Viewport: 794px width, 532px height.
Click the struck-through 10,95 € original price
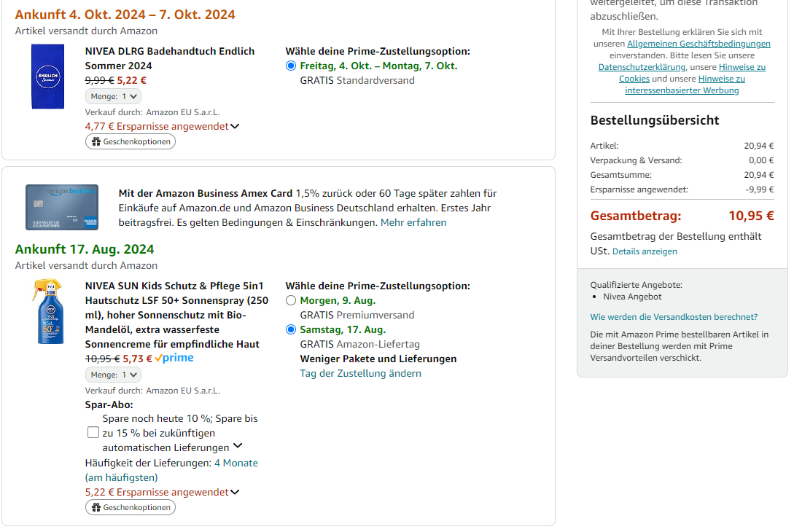[x=102, y=359]
